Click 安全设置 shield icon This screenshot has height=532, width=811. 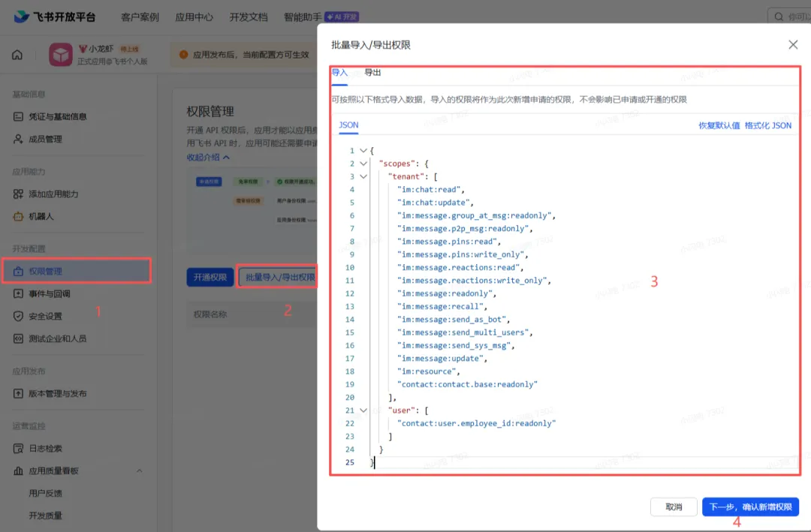pyautogui.click(x=18, y=317)
